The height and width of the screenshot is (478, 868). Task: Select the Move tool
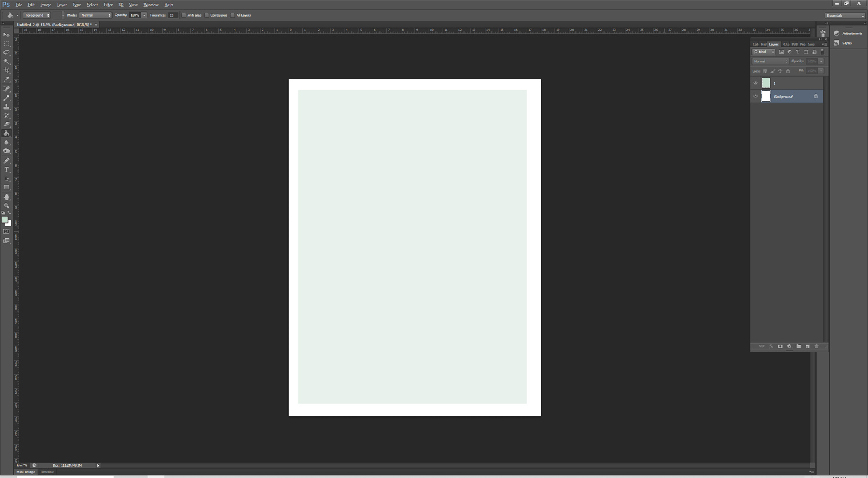[6, 35]
